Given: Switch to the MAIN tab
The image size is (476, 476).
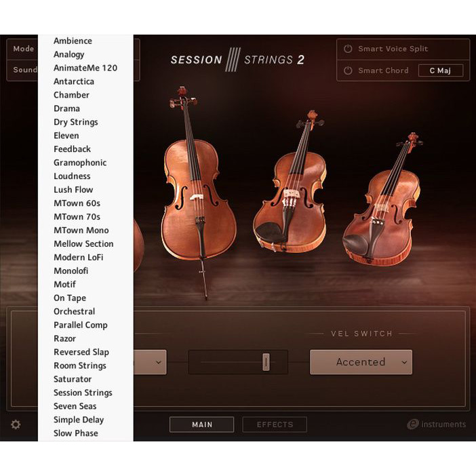Looking at the screenshot, I should [201, 424].
